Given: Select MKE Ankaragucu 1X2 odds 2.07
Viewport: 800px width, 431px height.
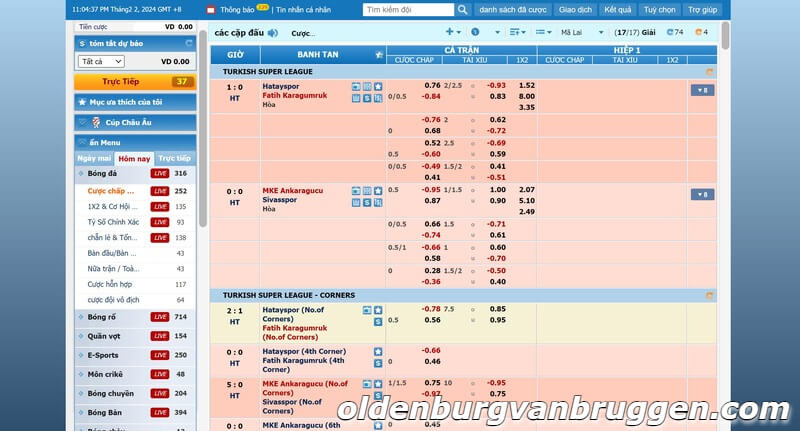Looking at the screenshot, I should coord(527,190).
